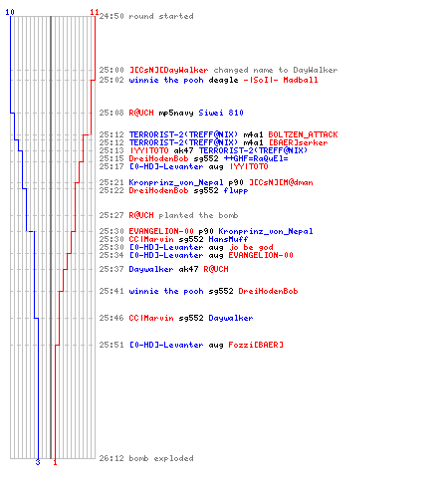Click the 26:12 bomb exploded event

pos(146,458)
